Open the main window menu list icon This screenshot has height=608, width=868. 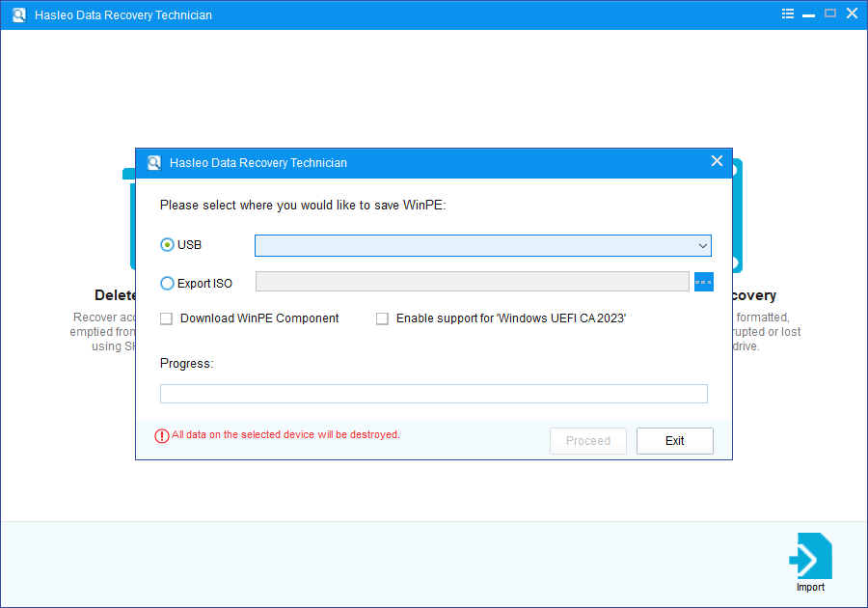coord(788,14)
